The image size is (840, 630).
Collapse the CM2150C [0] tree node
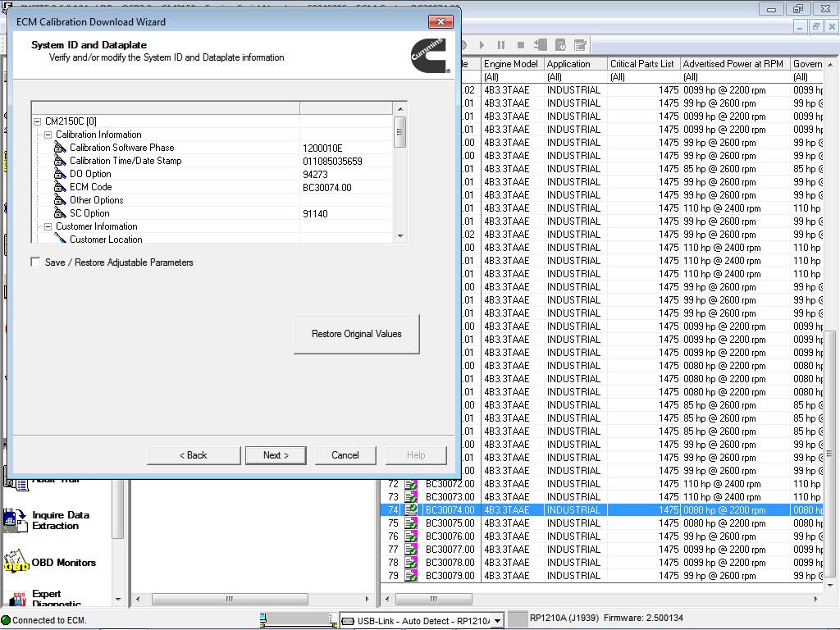click(37, 121)
